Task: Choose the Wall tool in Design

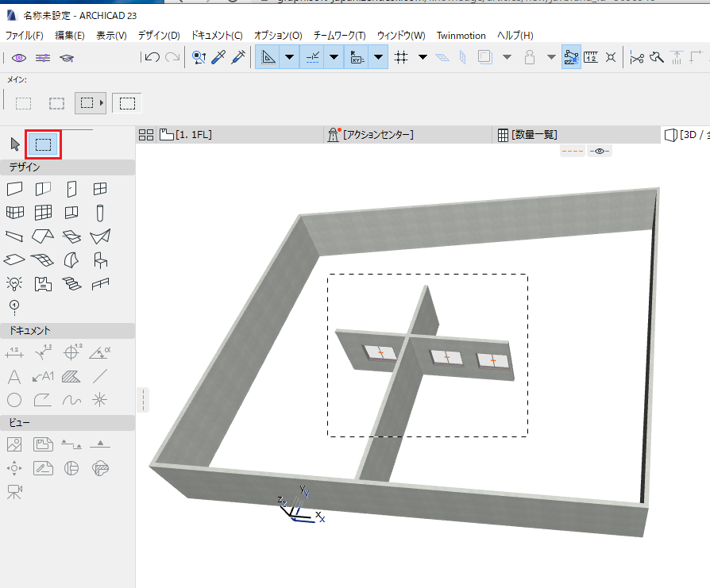Action: 14,189
